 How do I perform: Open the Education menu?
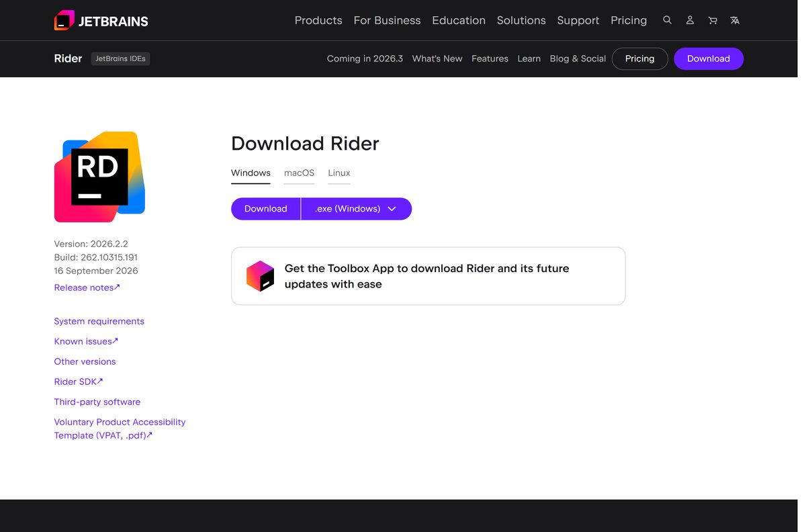pyautogui.click(x=459, y=20)
